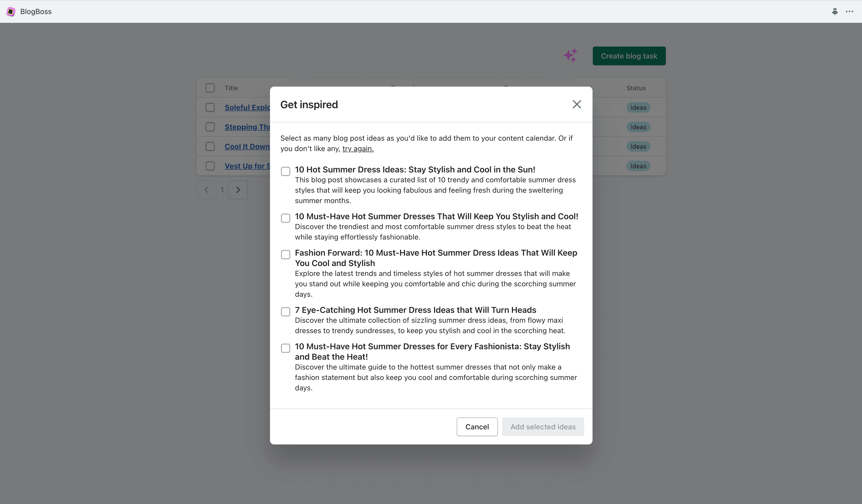
Task: Click Add selected ideas button
Action: [543, 427]
